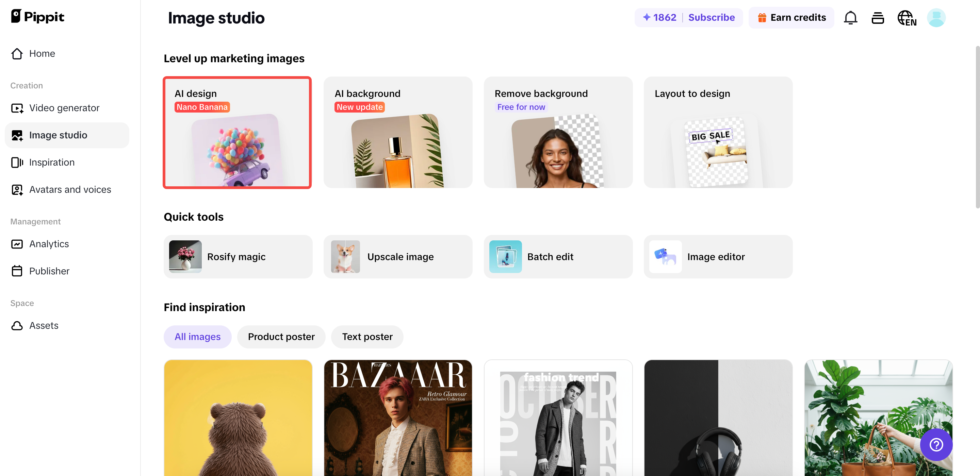Select the Text poster filter
This screenshot has width=980, height=476.
coord(367,337)
